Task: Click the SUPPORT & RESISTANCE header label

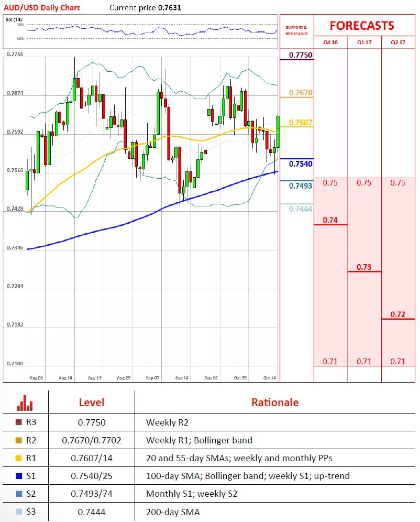Action: [297, 30]
